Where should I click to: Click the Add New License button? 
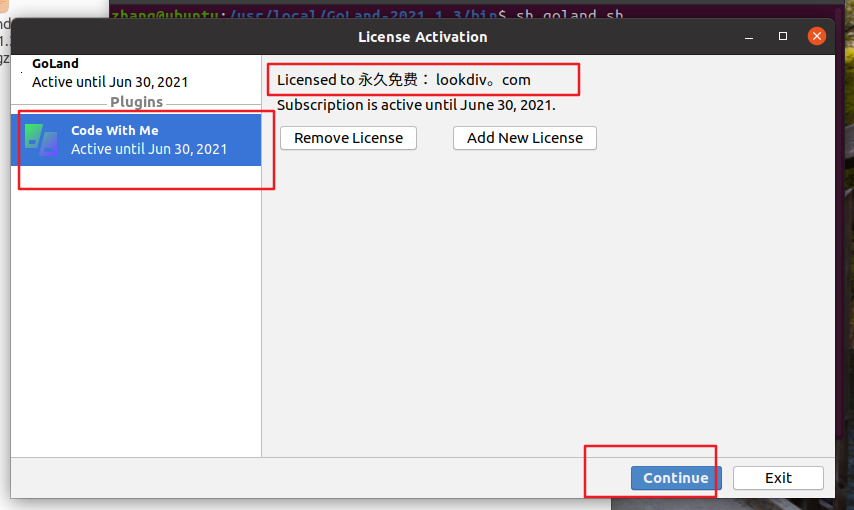(524, 138)
